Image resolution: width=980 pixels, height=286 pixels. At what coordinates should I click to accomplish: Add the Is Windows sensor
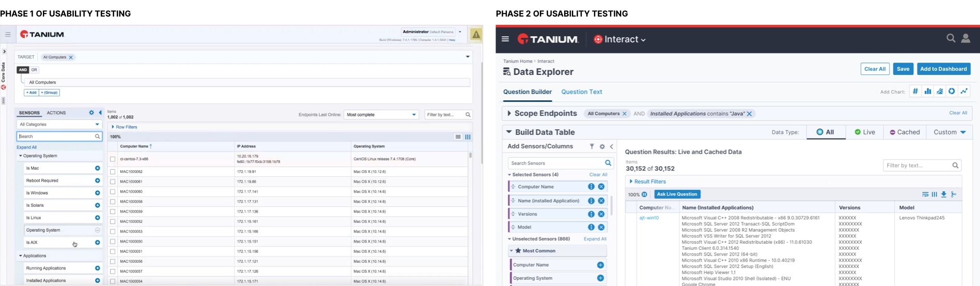[97, 193]
